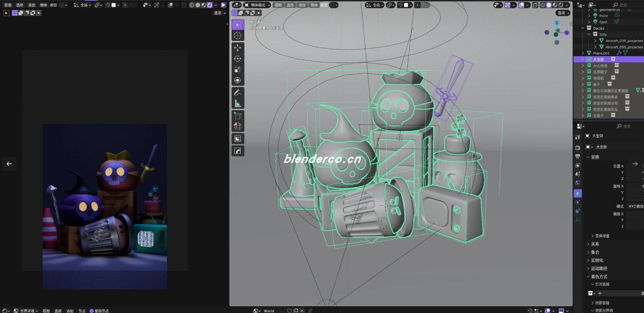Choose the Move tool
Viewport: 644px width, 313px height.
[x=237, y=48]
